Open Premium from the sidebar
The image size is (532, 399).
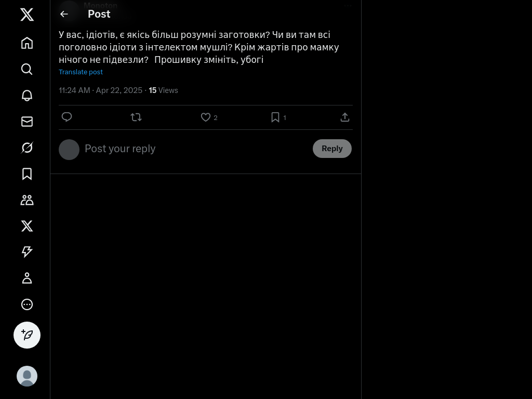(27, 226)
